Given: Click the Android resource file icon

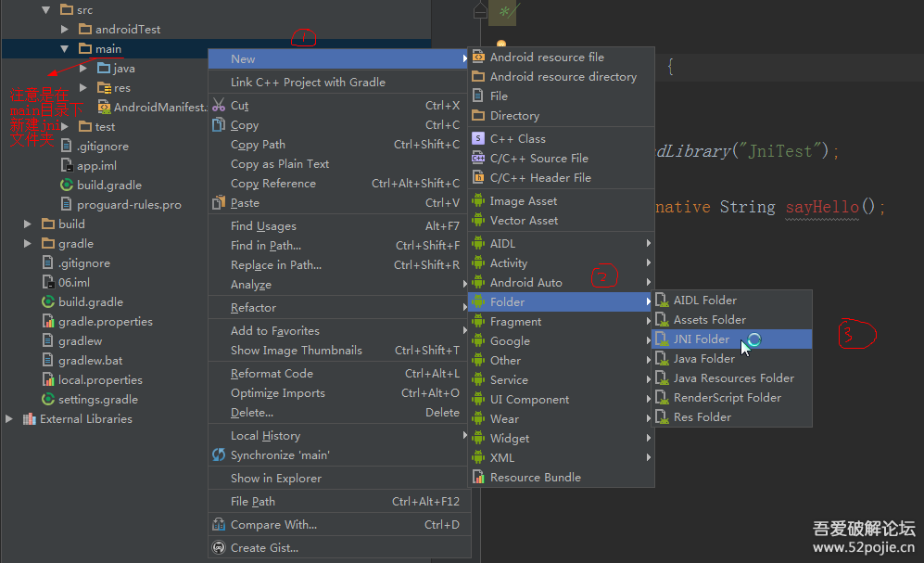Looking at the screenshot, I should [x=478, y=57].
